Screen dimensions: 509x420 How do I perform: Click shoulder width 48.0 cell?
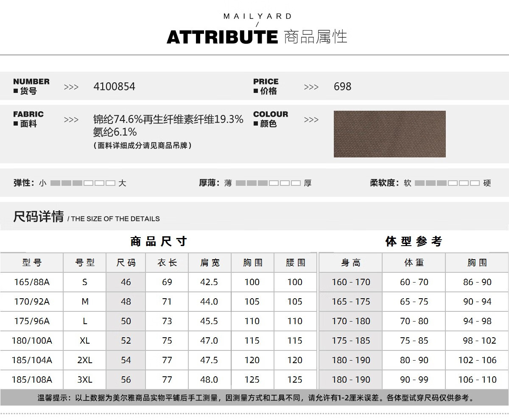click(x=210, y=380)
